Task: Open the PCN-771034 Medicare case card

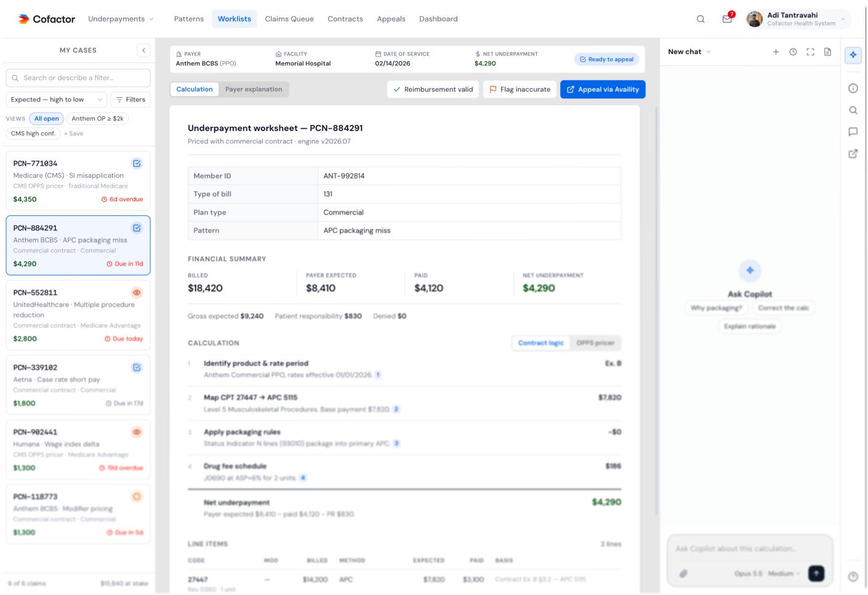Action: [78, 181]
